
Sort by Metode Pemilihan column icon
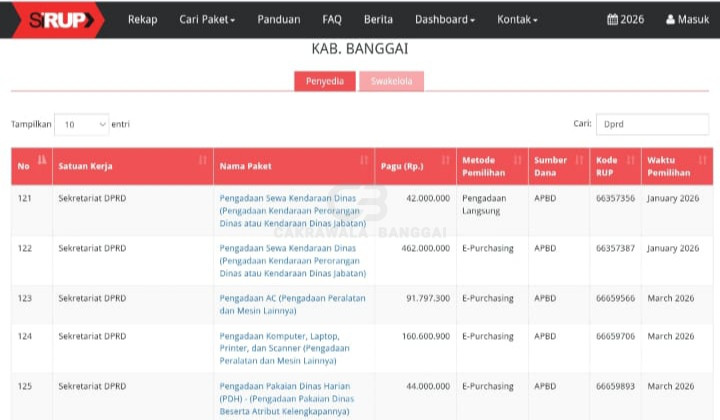[x=518, y=160]
